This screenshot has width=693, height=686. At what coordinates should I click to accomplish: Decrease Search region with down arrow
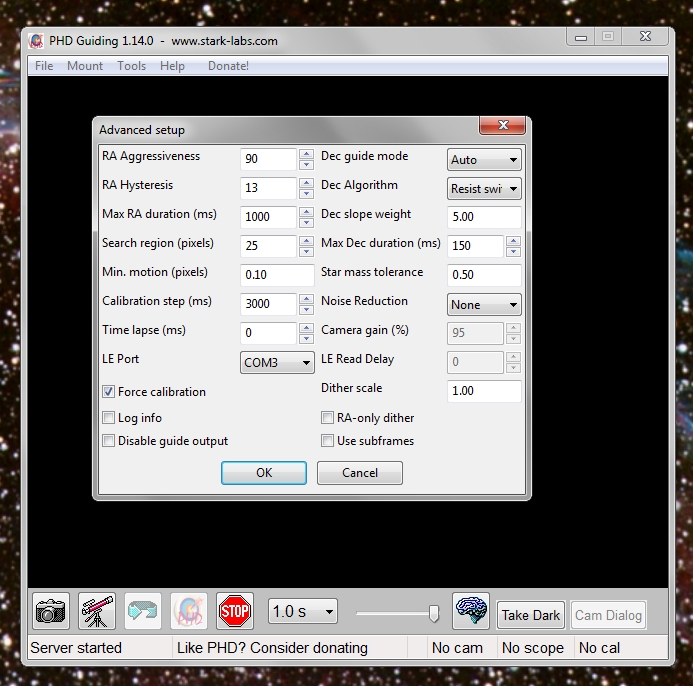click(306, 252)
